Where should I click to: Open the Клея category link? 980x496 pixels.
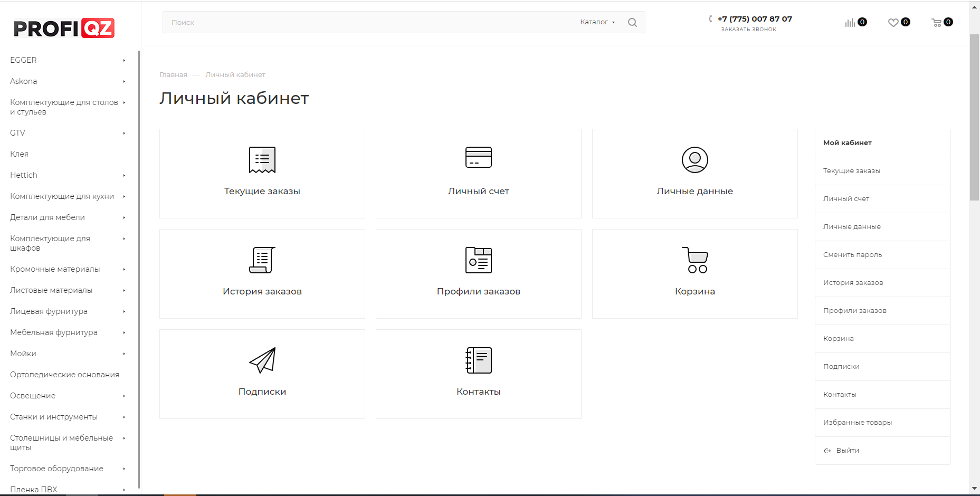(x=19, y=154)
